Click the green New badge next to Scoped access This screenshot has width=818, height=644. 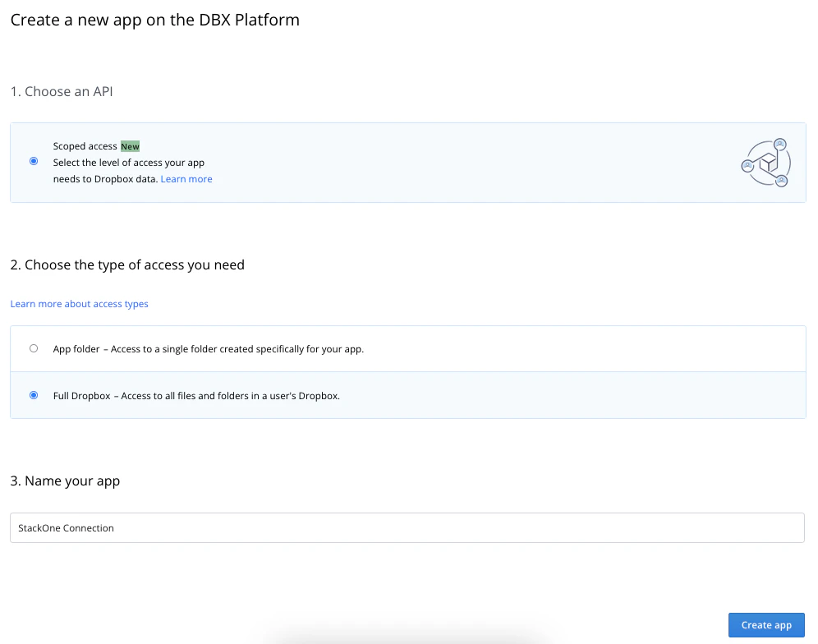130,145
